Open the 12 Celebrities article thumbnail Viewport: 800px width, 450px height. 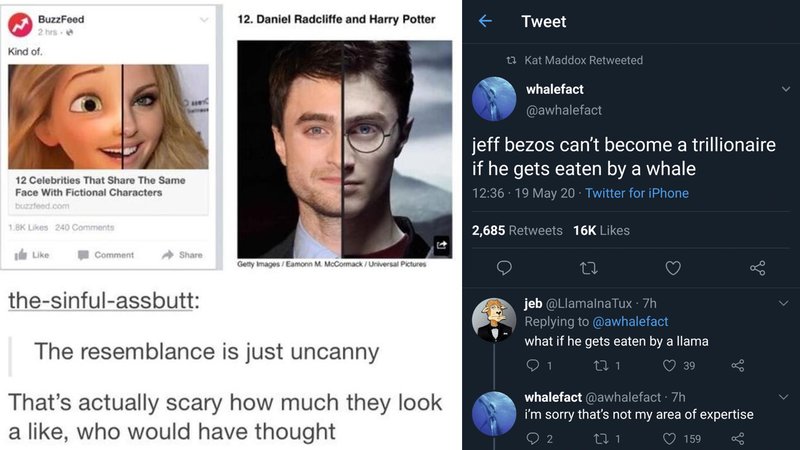click(x=108, y=115)
